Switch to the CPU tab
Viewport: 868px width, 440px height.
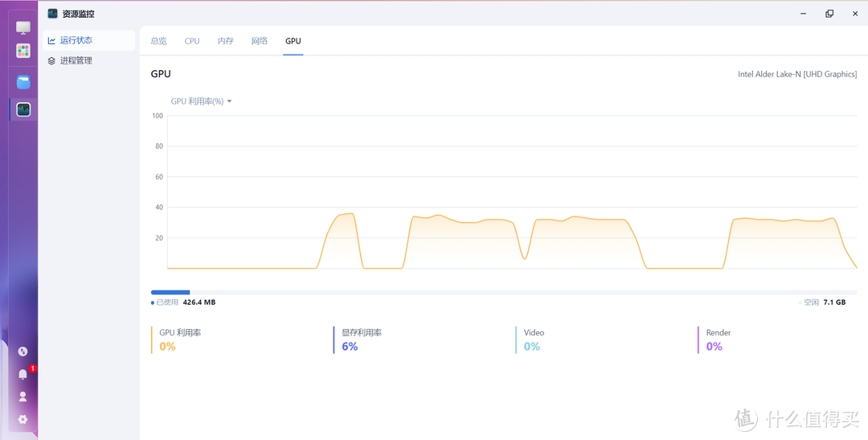point(192,41)
